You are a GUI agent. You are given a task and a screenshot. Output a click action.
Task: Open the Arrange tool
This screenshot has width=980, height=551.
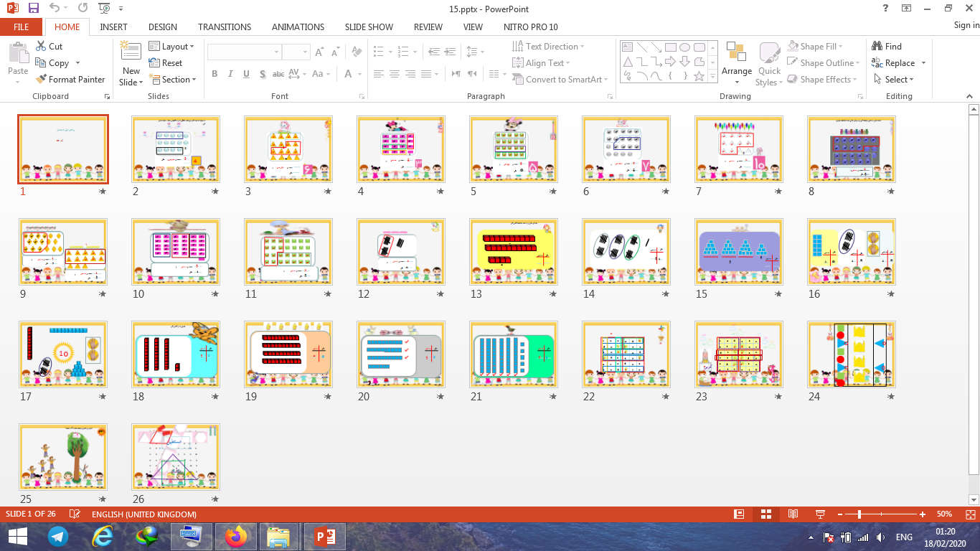(x=736, y=61)
